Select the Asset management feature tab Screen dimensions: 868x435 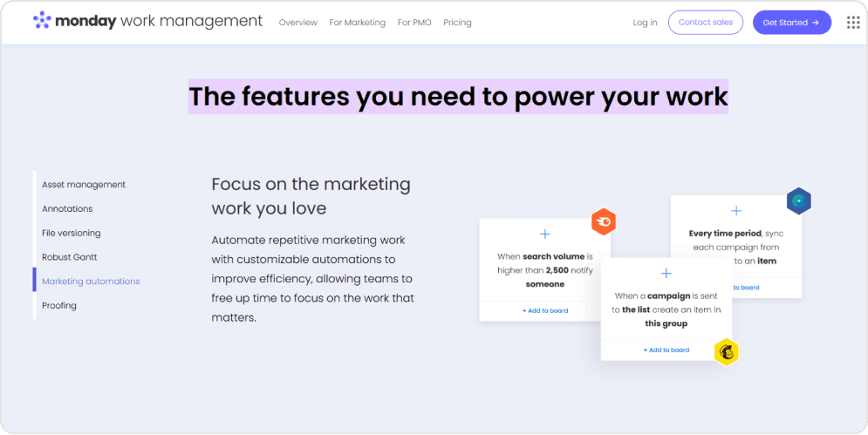click(84, 184)
